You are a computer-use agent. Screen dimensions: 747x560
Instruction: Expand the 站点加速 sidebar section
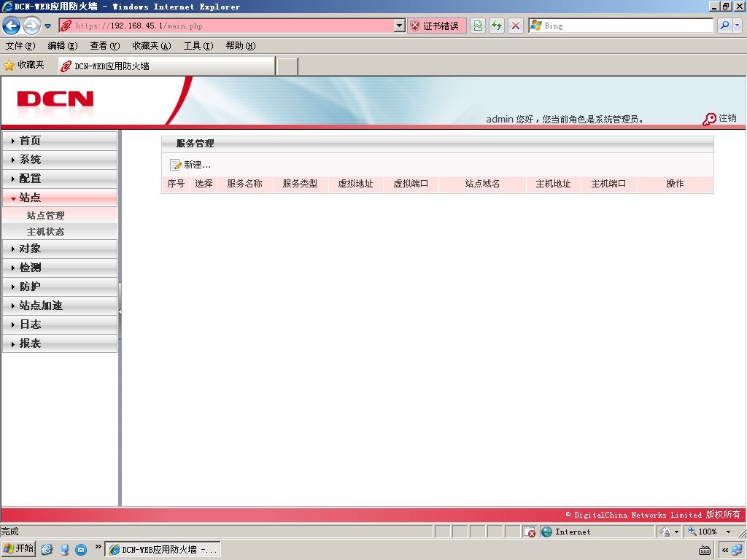[60, 306]
